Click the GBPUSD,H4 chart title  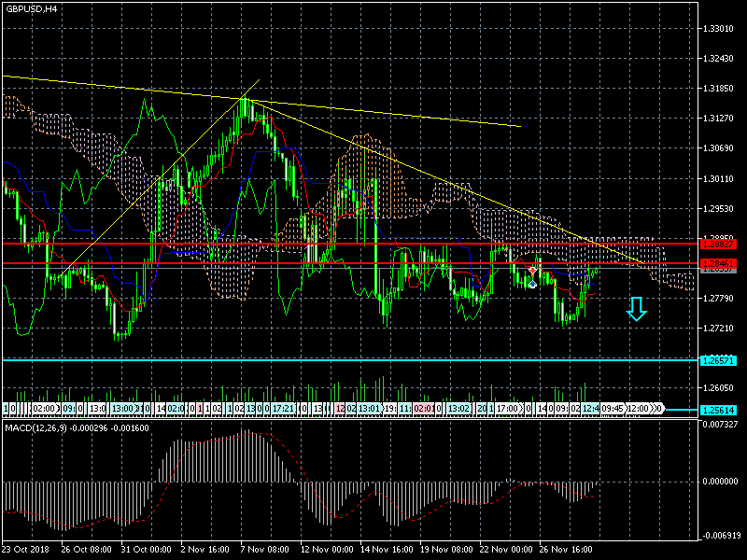(x=32, y=8)
